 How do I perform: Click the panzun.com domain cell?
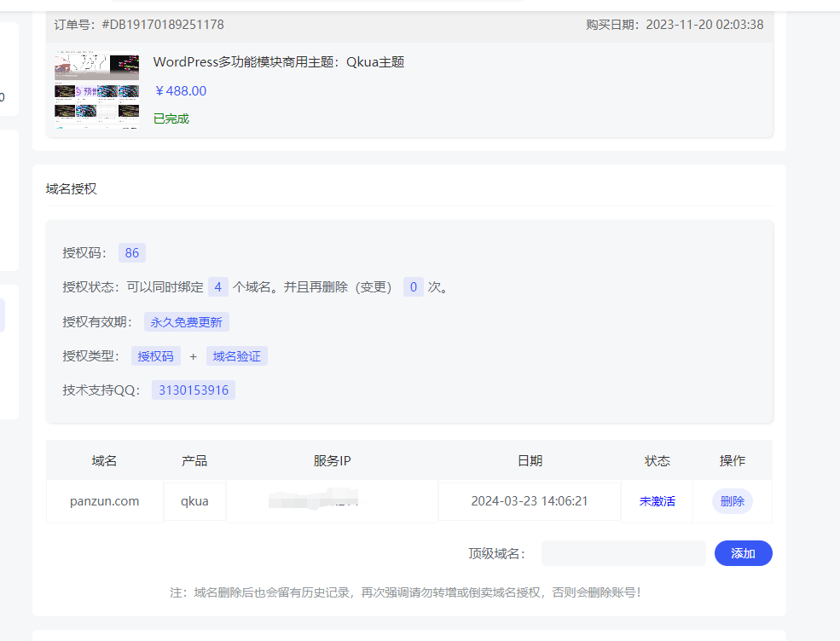[104, 501]
